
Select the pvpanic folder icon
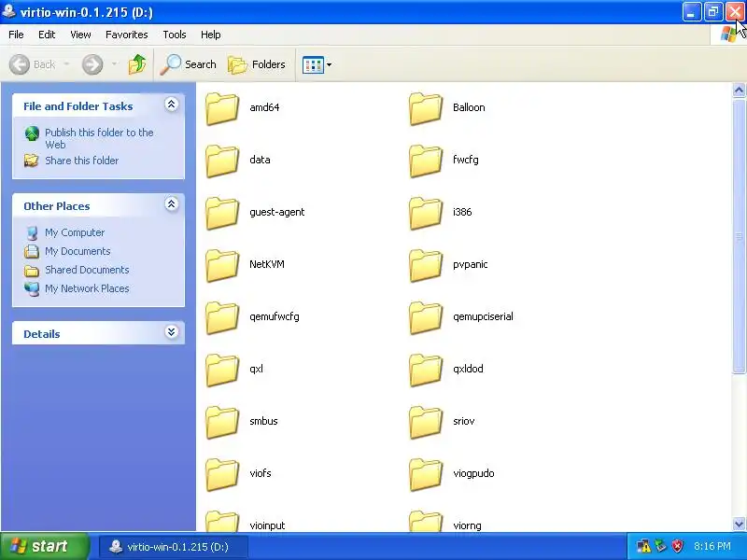pyautogui.click(x=426, y=265)
